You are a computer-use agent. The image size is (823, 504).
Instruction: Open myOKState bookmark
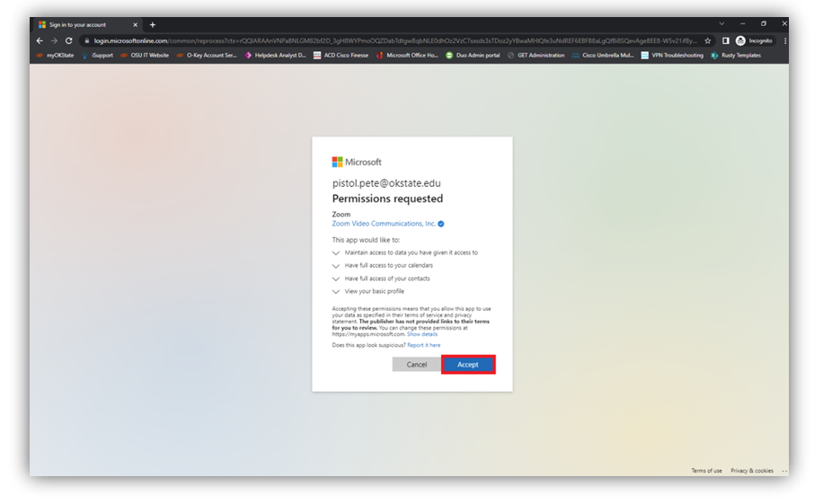pos(55,55)
